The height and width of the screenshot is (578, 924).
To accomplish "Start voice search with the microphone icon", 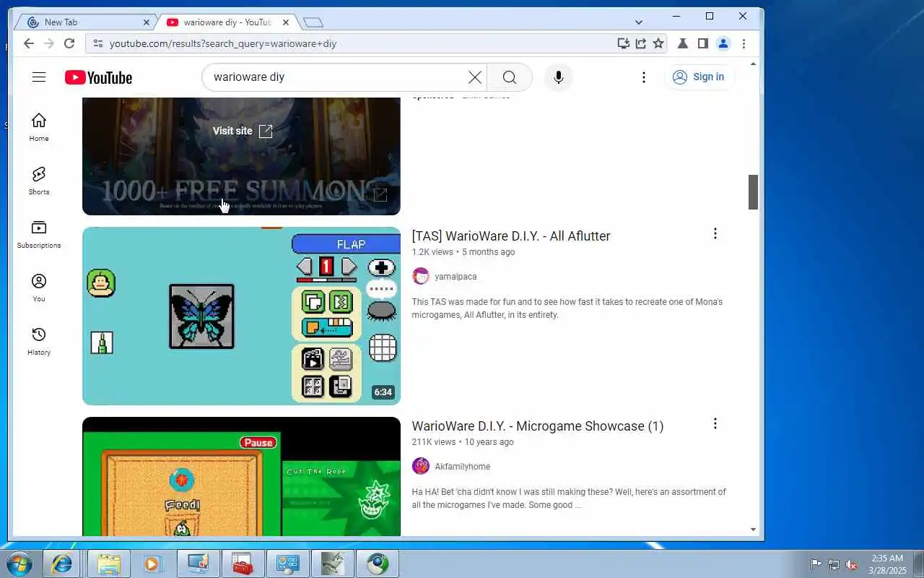I will [558, 77].
